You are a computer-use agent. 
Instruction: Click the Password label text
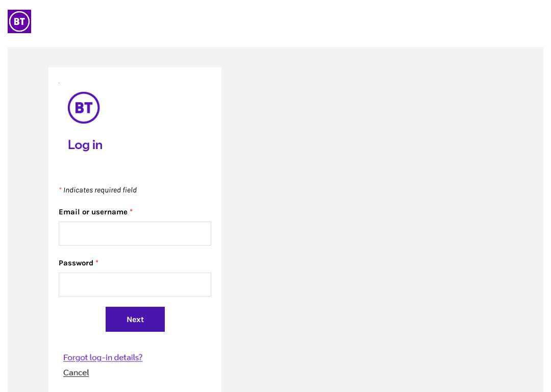[76, 263]
